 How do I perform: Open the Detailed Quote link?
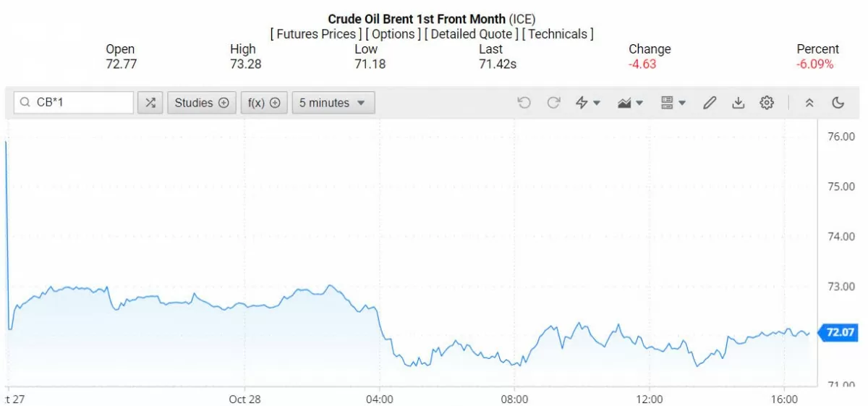click(471, 34)
